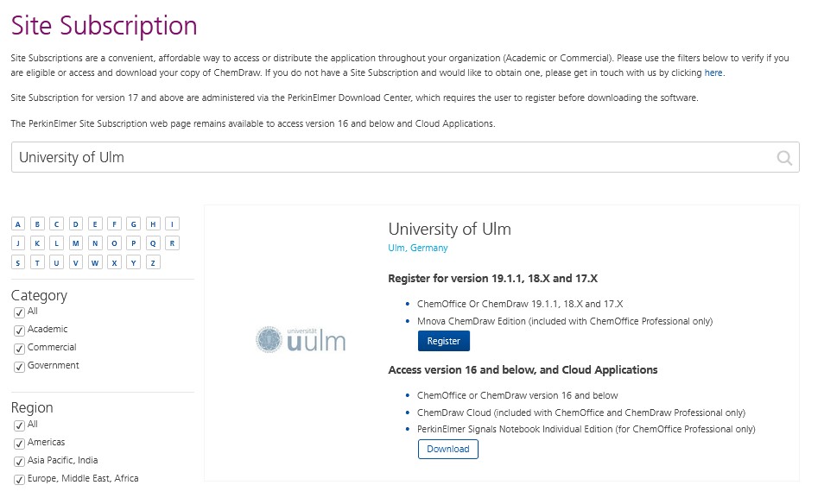Click the search magnifier icon
Viewport: 824px width, 504px height.
point(784,157)
